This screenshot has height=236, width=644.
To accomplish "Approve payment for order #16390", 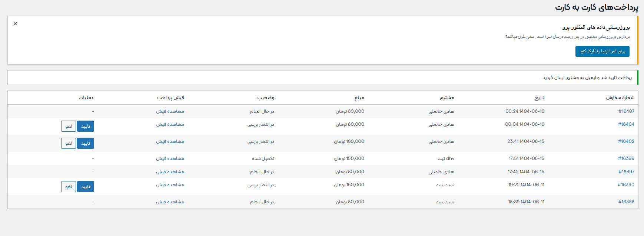I will (86, 187).
